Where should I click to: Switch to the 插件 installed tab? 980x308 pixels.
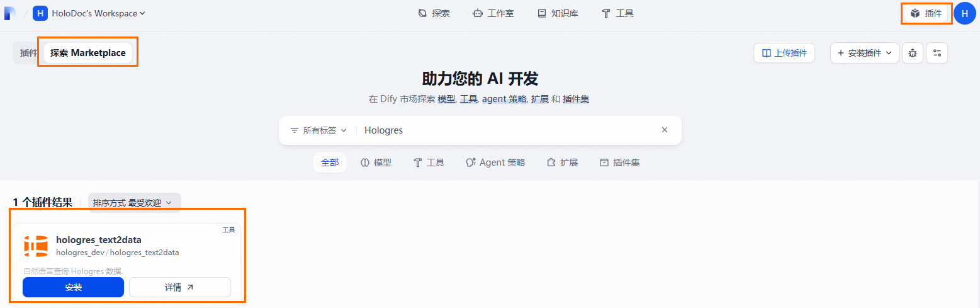pyautogui.click(x=28, y=53)
